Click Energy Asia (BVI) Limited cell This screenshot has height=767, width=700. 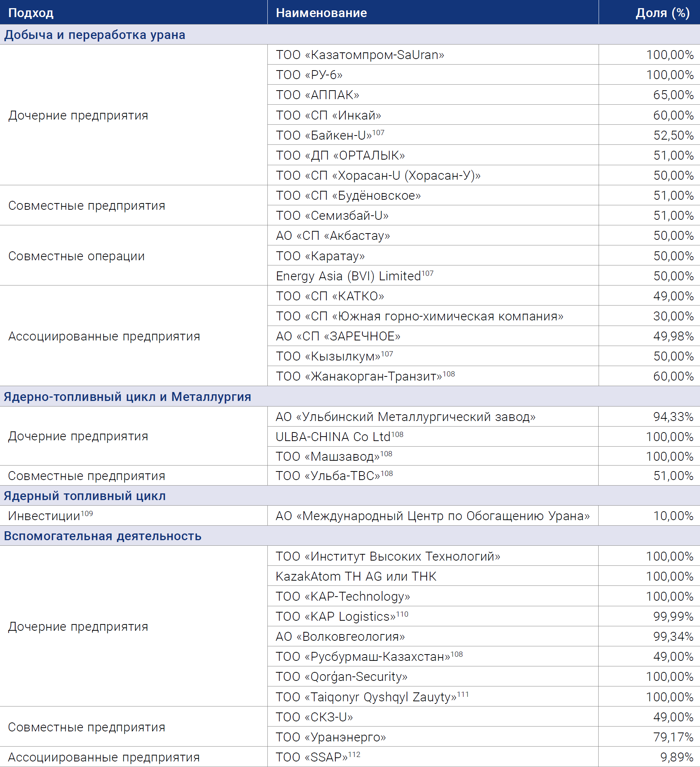pyautogui.click(x=433, y=276)
